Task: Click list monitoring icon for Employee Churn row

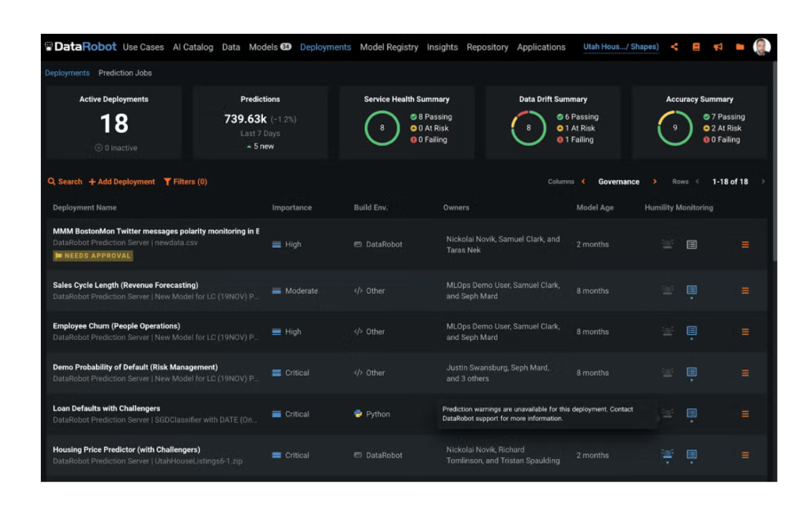Action: (691, 330)
